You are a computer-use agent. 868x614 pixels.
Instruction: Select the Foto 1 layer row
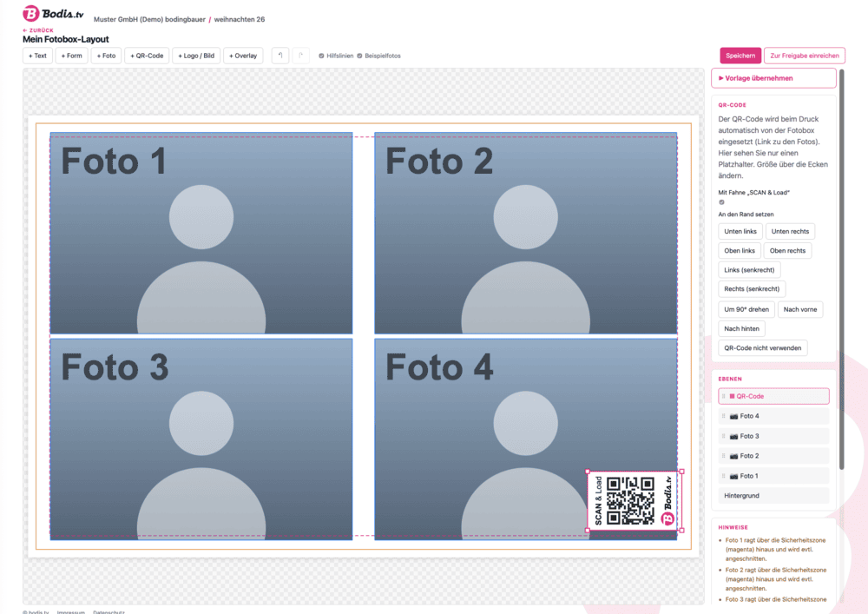pyautogui.click(x=774, y=476)
